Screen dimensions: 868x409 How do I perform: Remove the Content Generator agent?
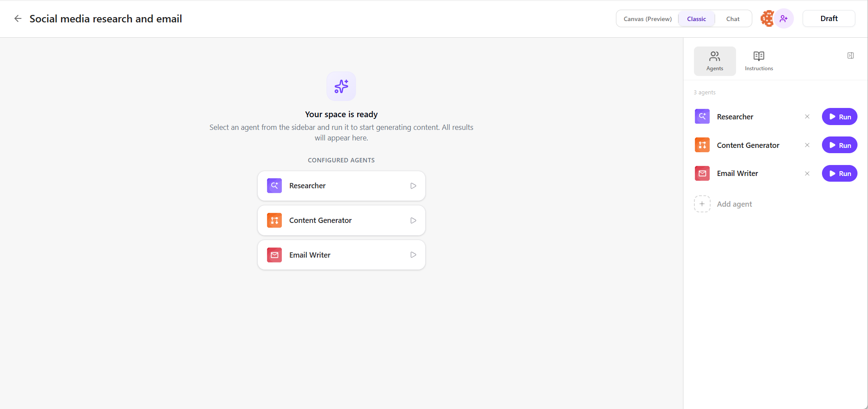tap(807, 145)
